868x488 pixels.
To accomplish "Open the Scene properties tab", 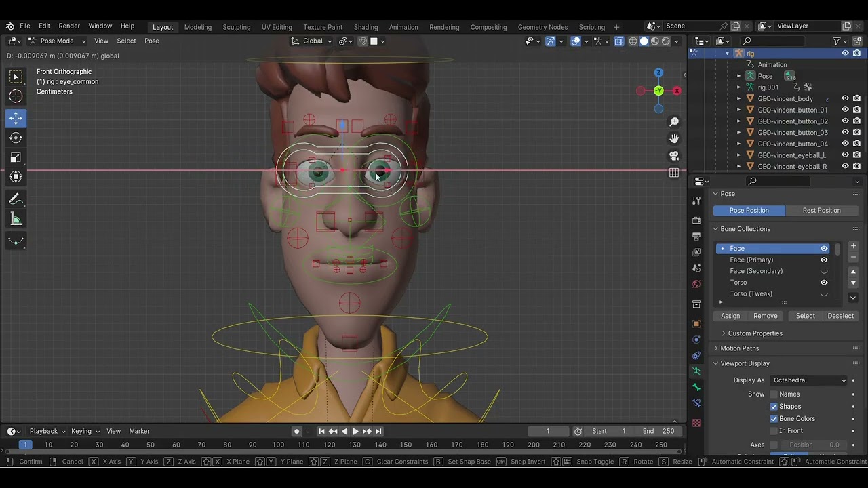I will pos(696,268).
